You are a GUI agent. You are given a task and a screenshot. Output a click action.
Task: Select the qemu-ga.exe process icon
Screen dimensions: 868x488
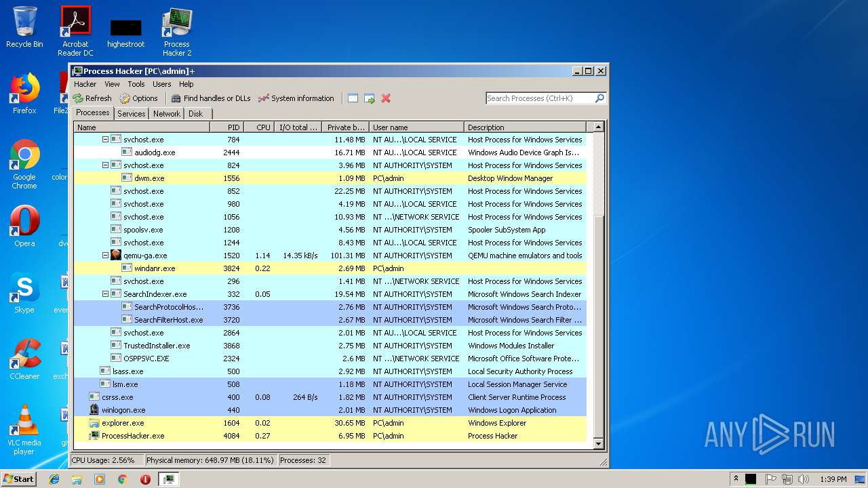click(116, 256)
